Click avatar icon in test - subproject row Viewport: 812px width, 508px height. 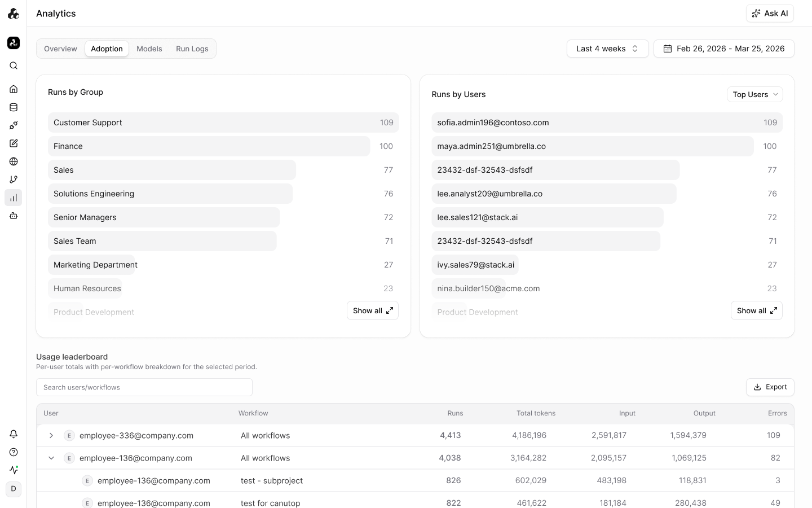87,480
